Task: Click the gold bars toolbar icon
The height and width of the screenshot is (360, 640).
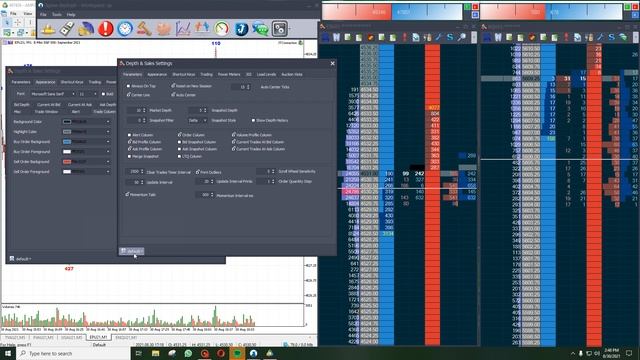Action: 48,29
